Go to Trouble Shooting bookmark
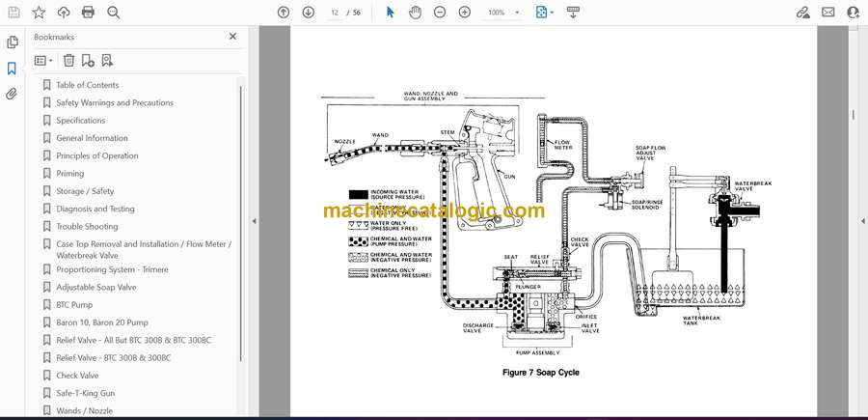Image resolution: width=868 pixels, height=420 pixels. tap(87, 227)
